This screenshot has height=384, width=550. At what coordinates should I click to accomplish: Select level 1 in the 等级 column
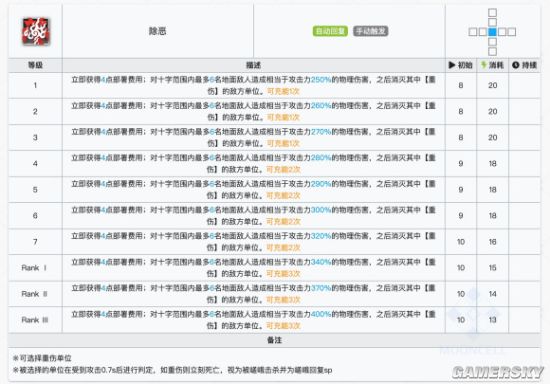35,85
